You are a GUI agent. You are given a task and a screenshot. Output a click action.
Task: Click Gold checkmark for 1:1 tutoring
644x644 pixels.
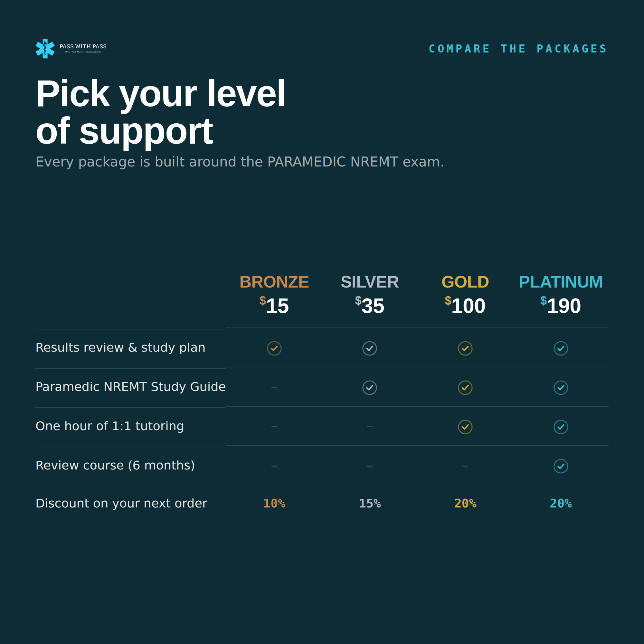point(465,427)
